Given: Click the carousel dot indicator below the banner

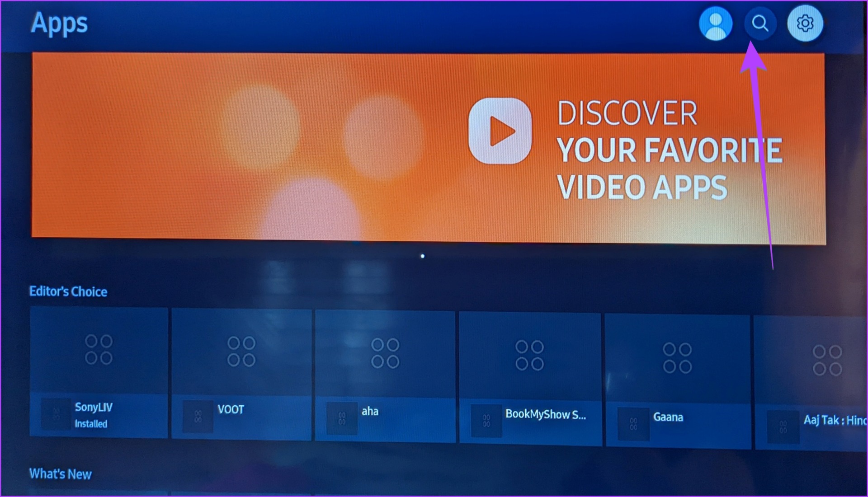Looking at the screenshot, I should (422, 256).
